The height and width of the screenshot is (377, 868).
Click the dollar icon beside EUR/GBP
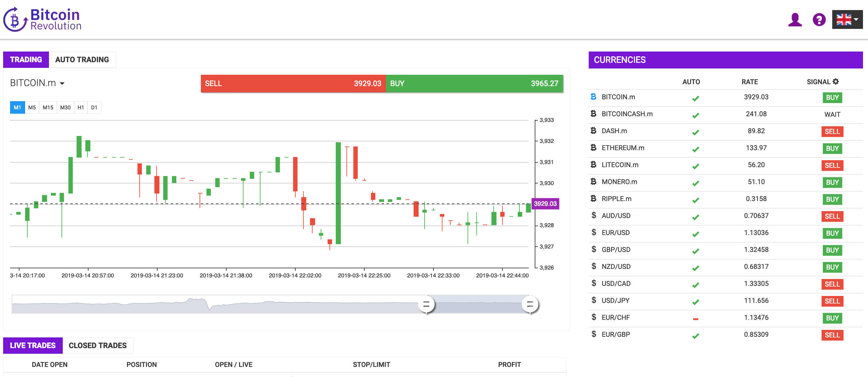point(593,335)
